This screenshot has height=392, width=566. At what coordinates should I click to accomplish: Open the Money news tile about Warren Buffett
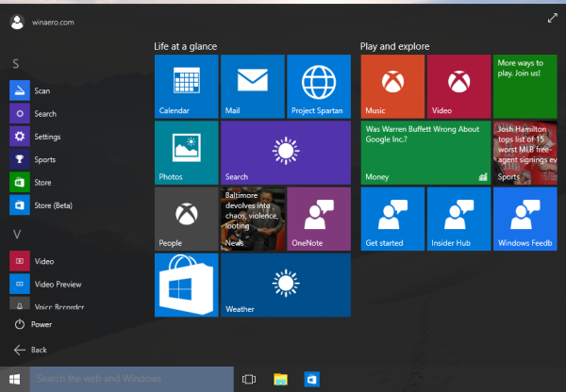426,153
